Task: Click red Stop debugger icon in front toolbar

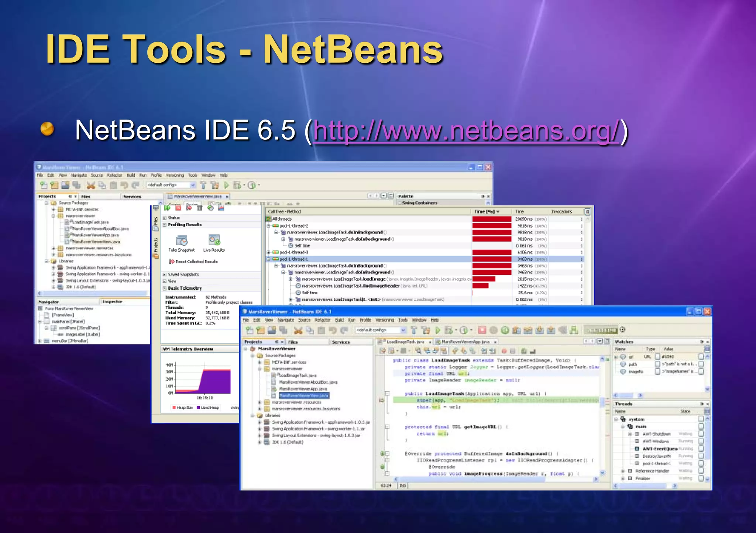Action: tap(482, 330)
